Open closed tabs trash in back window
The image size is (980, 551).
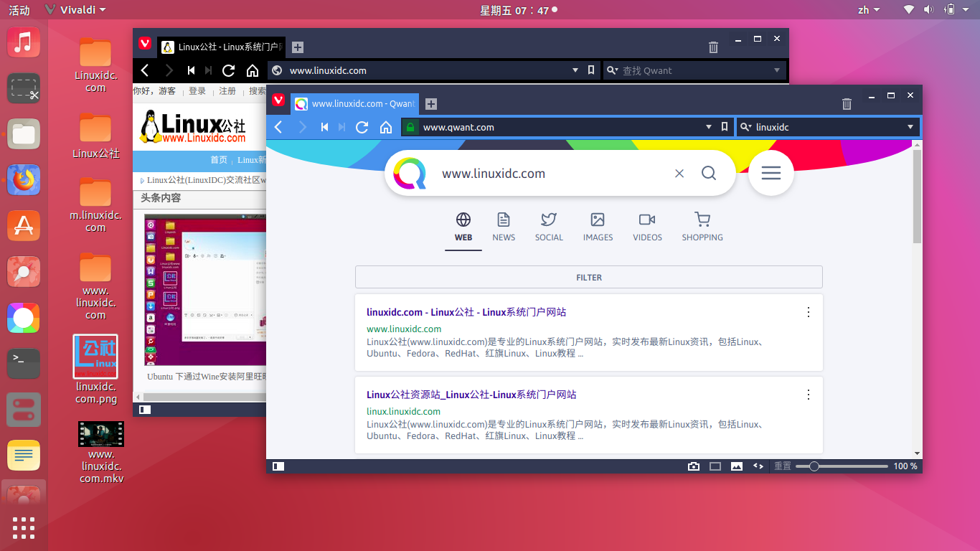tap(713, 47)
